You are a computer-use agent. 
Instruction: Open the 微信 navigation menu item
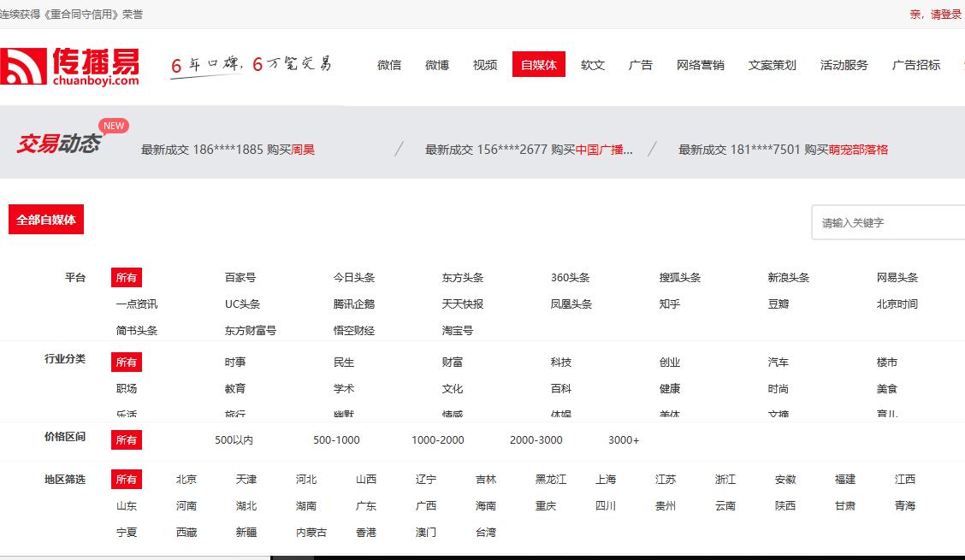tap(389, 65)
